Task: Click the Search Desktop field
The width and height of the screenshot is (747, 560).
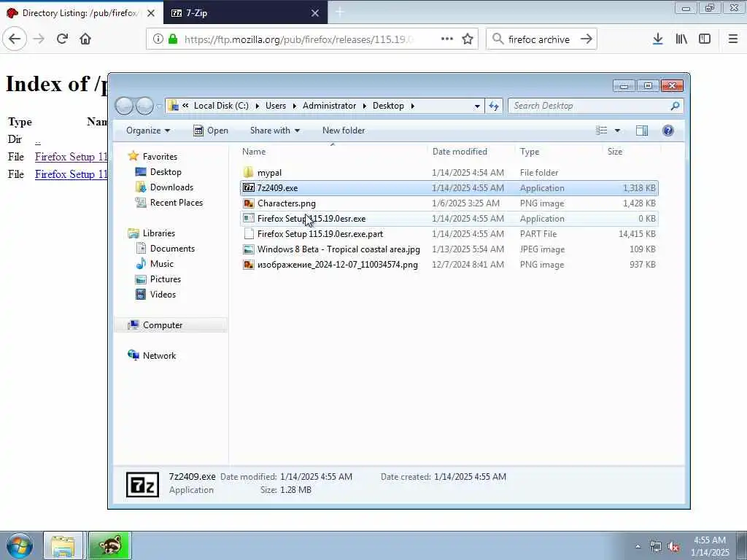Action: [595, 106]
